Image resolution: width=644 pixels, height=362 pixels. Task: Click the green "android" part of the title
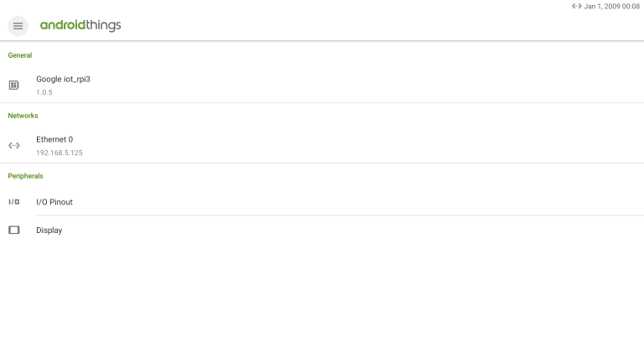click(63, 25)
